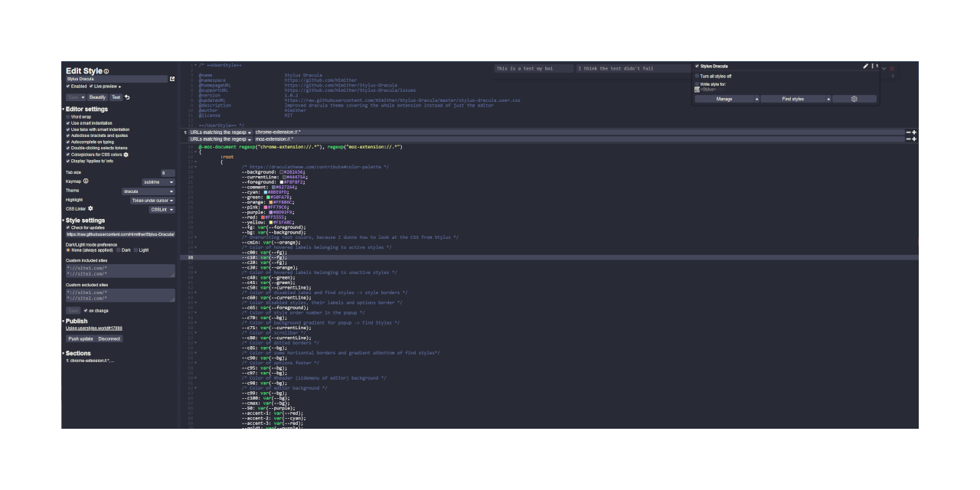Click the Custom included sites text field

coord(119,269)
